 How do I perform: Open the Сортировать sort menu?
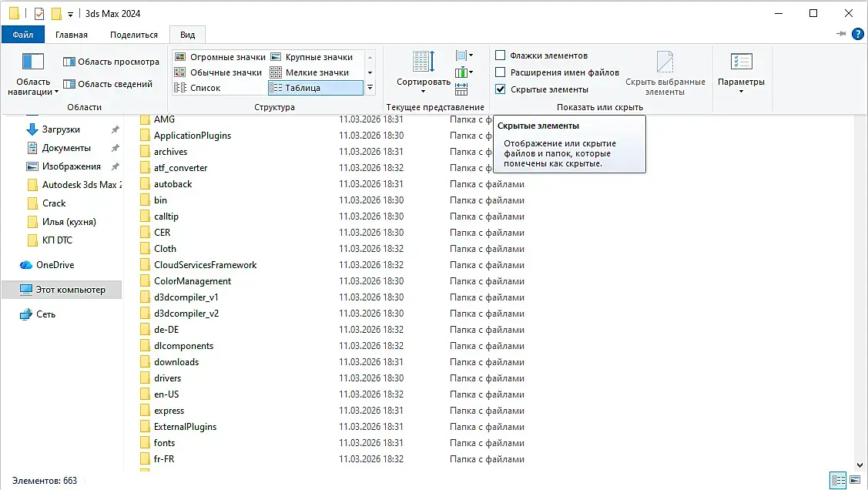[x=424, y=72]
